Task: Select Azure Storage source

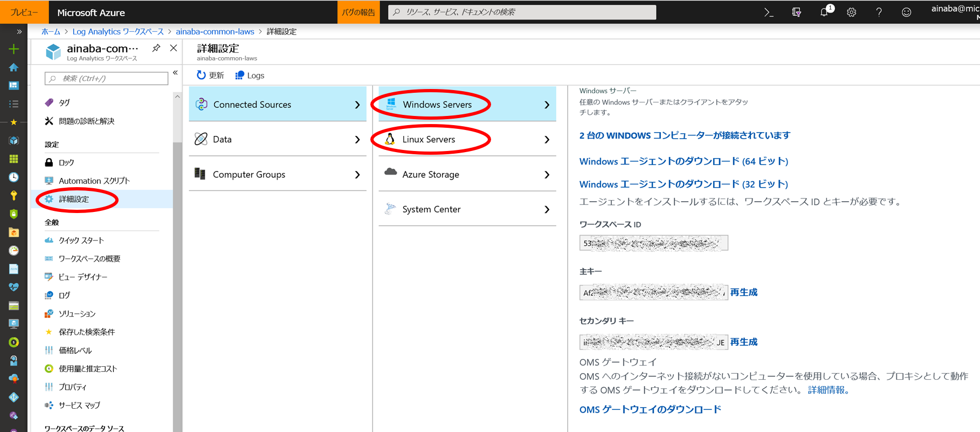Action: coord(467,174)
